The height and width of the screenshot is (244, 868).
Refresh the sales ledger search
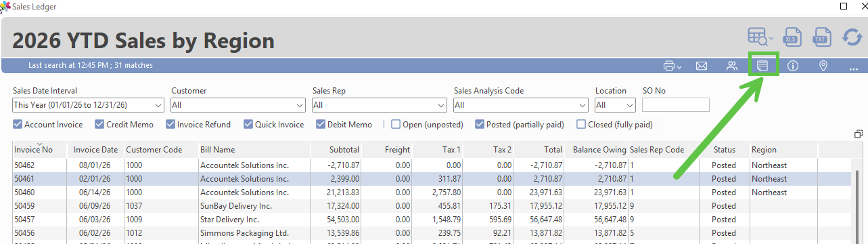[x=852, y=37]
